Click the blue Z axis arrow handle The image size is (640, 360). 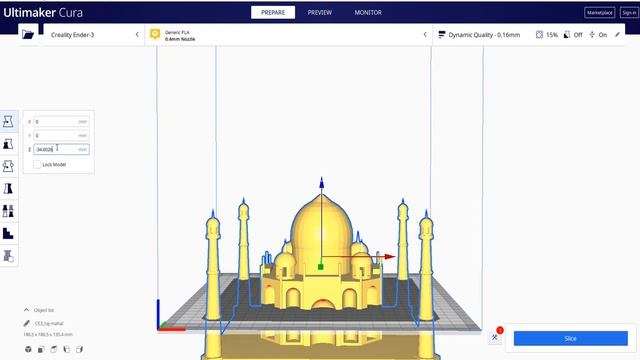tap(322, 182)
